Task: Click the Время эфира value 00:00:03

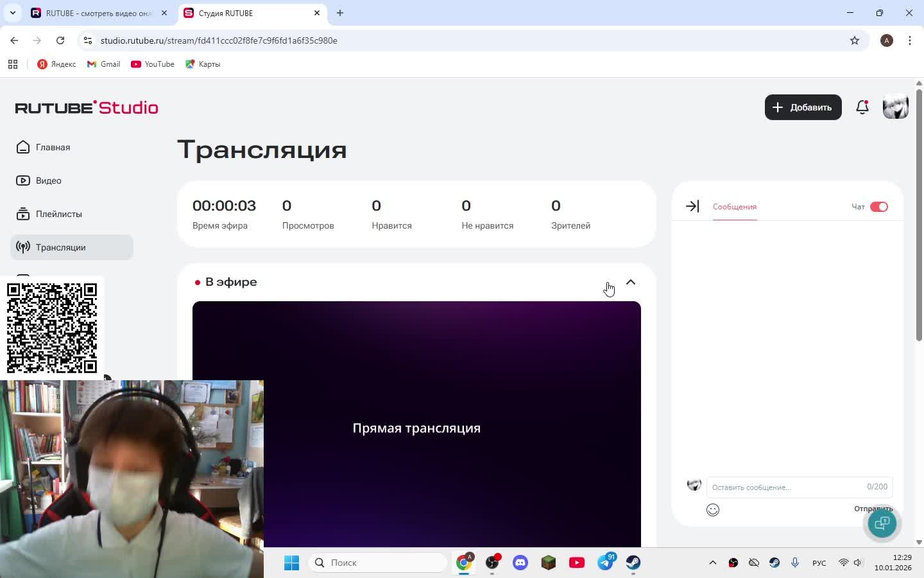Action: point(224,206)
